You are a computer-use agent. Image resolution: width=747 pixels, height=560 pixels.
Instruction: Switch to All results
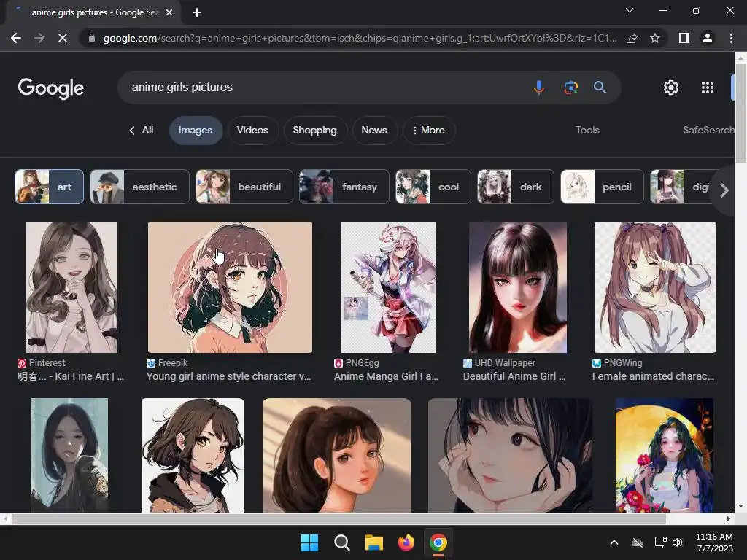142,130
